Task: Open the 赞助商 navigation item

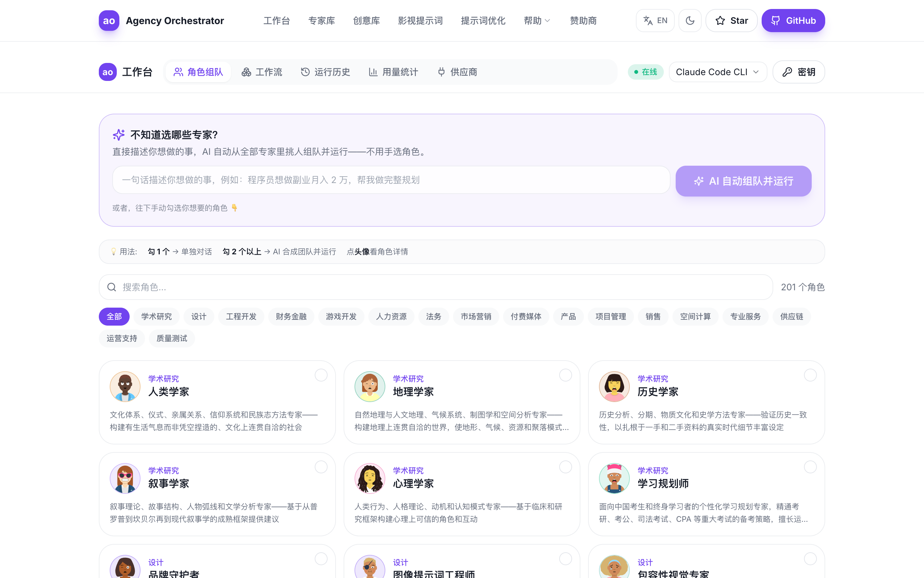Action: point(583,21)
